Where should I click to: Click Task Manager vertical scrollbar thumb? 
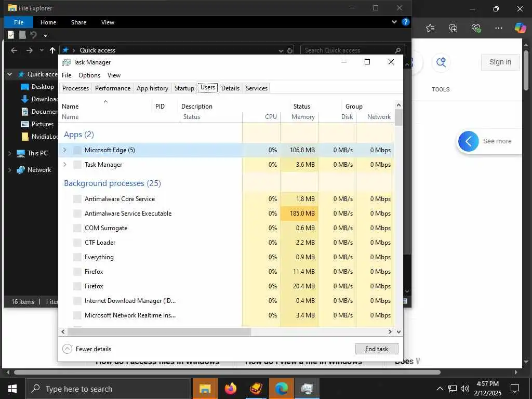click(x=398, y=117)
